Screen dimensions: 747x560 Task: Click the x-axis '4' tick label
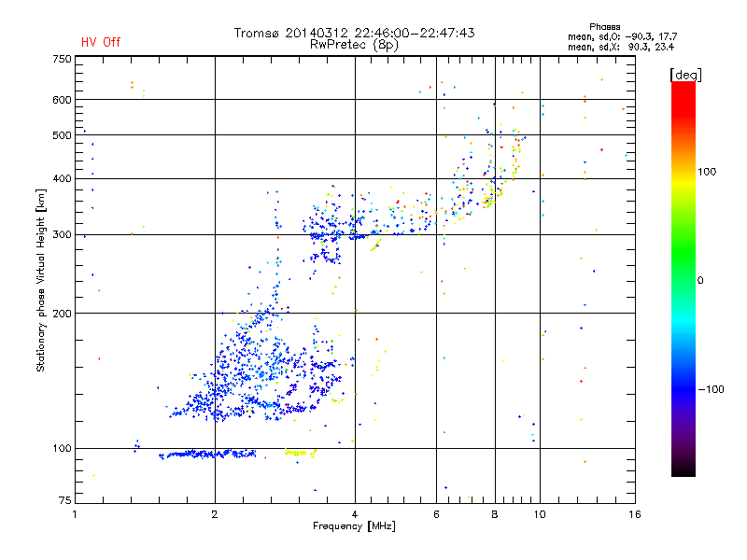click(355, 514)
